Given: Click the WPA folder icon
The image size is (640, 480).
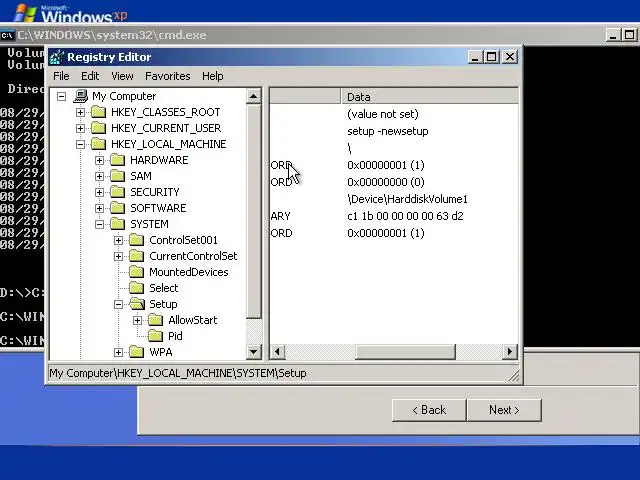Looking at the screenshot, I should pyautogui.click(x=136, y=351).
